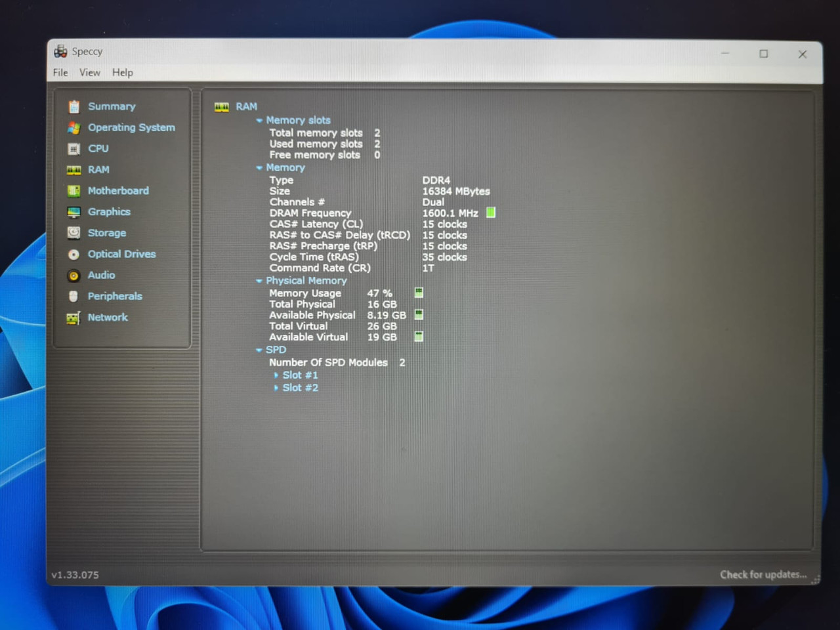Expand the Slot #2 details

click(x=276, y=388)
